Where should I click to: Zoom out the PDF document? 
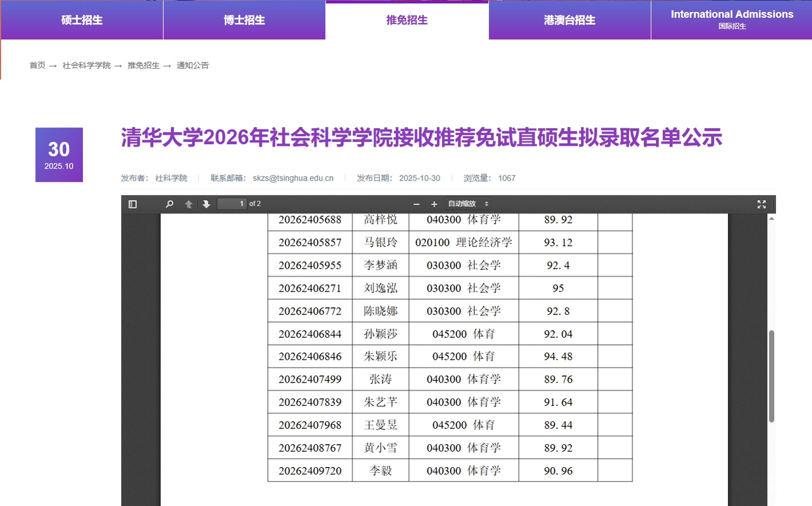click(417, 204)
